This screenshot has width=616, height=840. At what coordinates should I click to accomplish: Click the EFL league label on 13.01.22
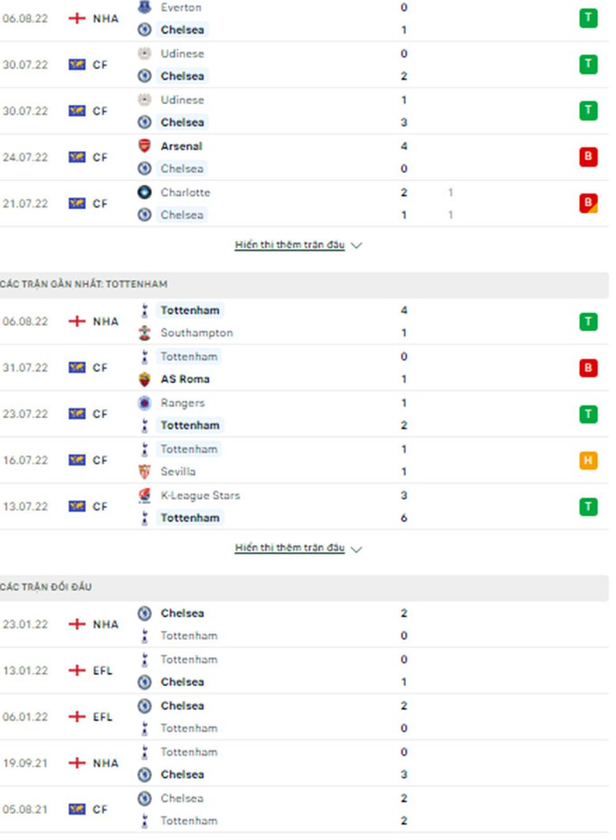tap(103, 671)
